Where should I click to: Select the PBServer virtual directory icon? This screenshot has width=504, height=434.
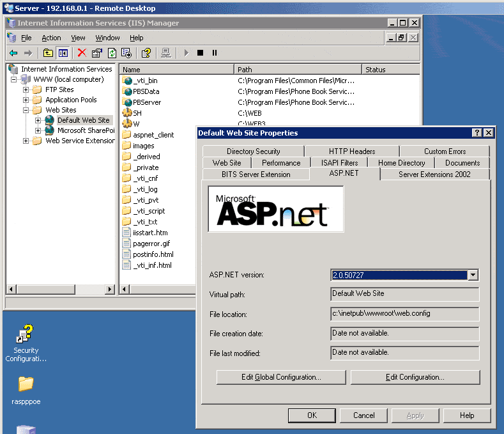click(x=127, y=102)
